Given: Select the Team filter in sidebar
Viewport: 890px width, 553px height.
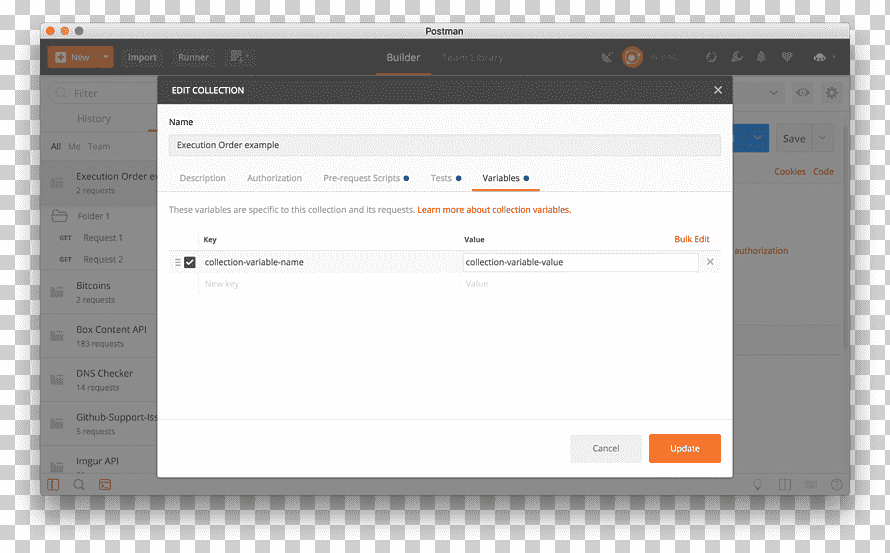Looking at the screenshot, I should coord(99,146).
